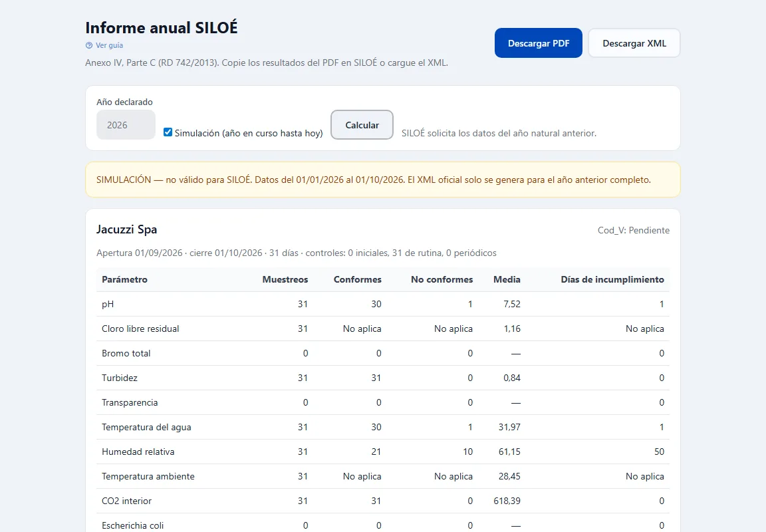This screenshot has height=532, width=766.
Task: Click the Transparencia row label
Action: [x=130, y=402]
